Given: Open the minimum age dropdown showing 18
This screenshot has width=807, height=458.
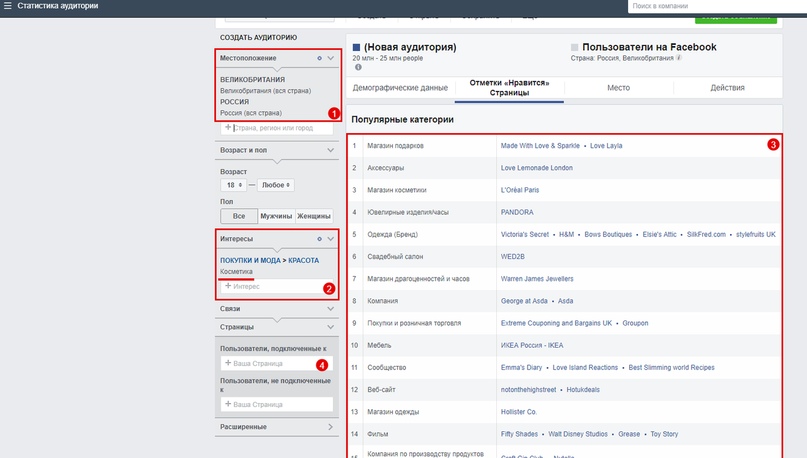Looking at the screenshot, I should coord(233,185).
